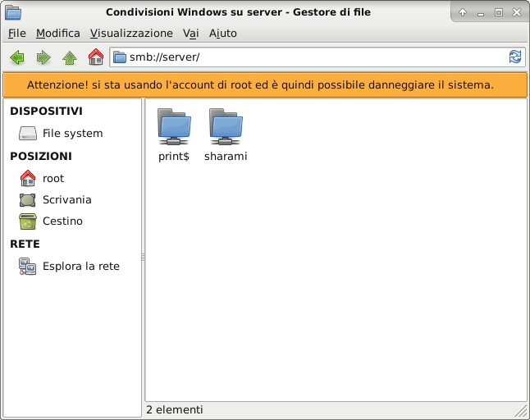Image resolution: width=530 pixels, height=420 pixels.
Task: Navigate to parent folder with up arrow
Action: click(70, 57)
